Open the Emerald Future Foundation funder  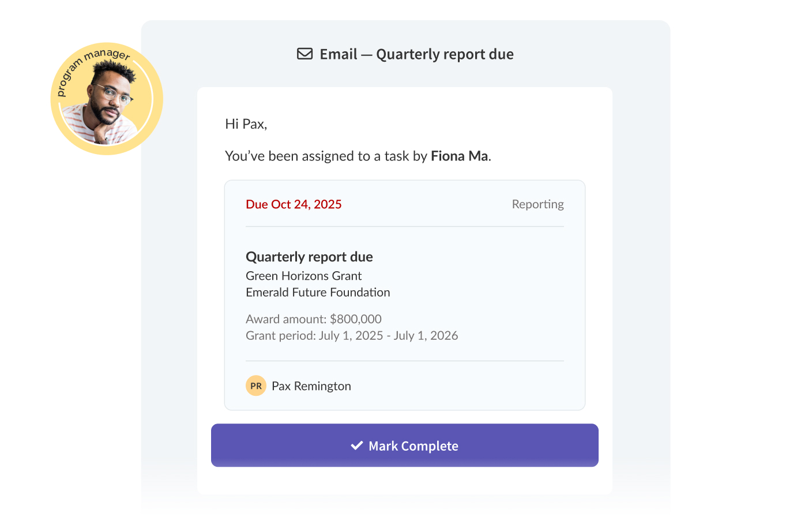point(318,293)
